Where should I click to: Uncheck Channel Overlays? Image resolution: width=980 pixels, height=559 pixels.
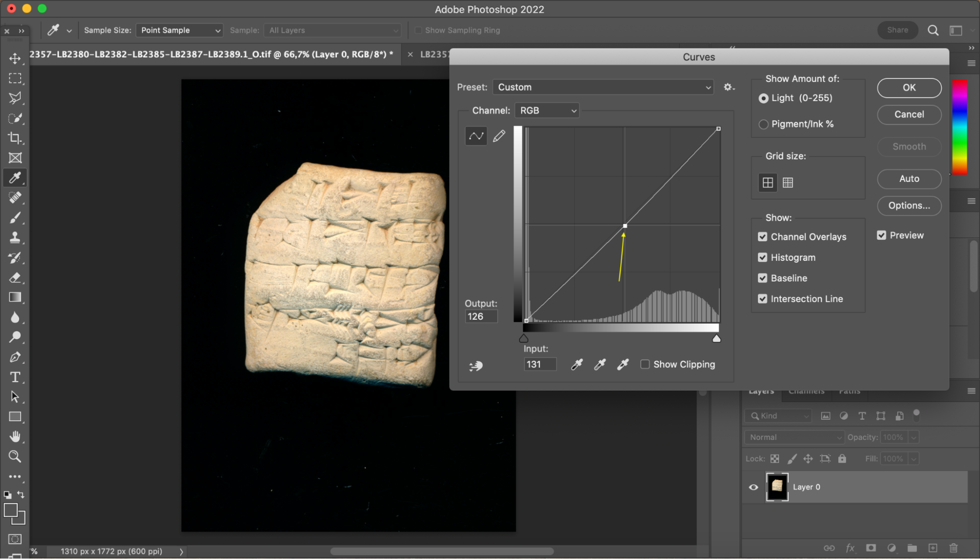[x=762, y=237]
